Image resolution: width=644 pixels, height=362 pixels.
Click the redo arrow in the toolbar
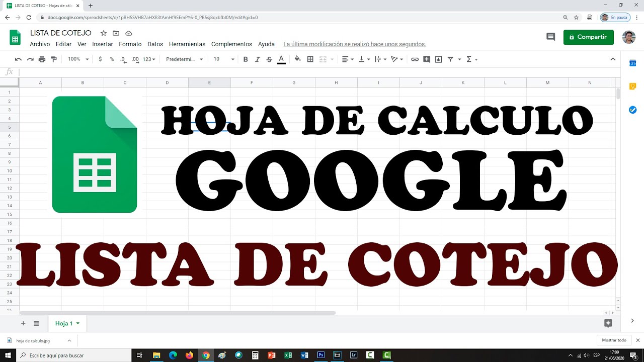(30, 59)
